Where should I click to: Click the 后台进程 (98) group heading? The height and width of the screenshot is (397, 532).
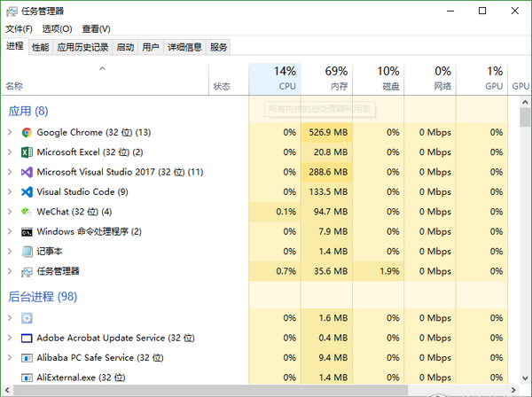tap(43, 297)
